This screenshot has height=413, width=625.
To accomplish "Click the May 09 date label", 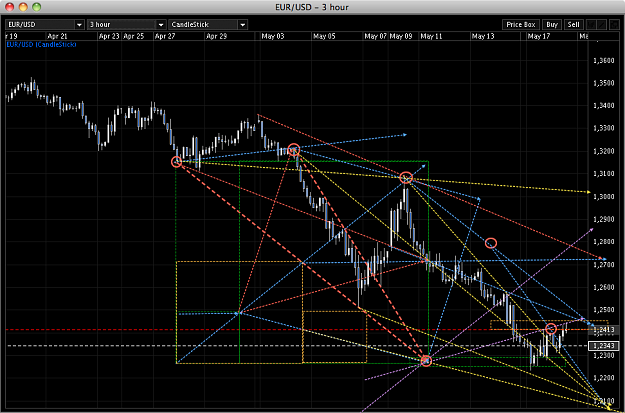I will [x=401, y=36].
